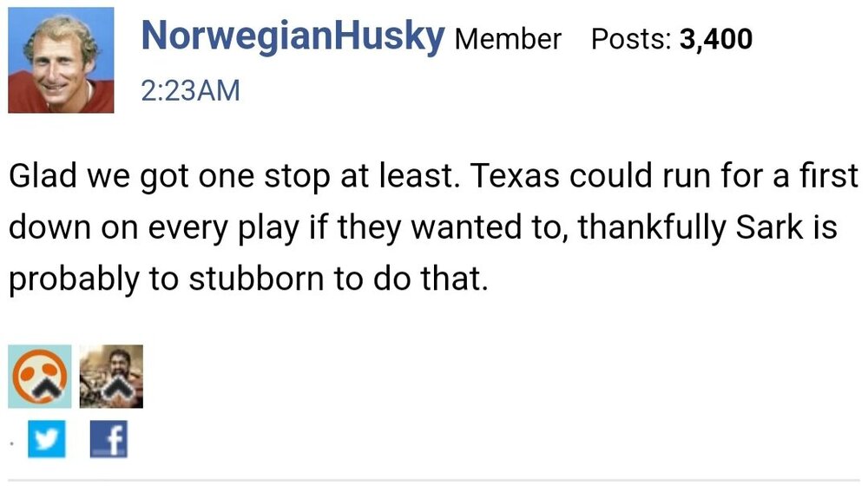868x486 pixels.
Task: Click the orange face upvoter avatar
Action: click(39, 376)
